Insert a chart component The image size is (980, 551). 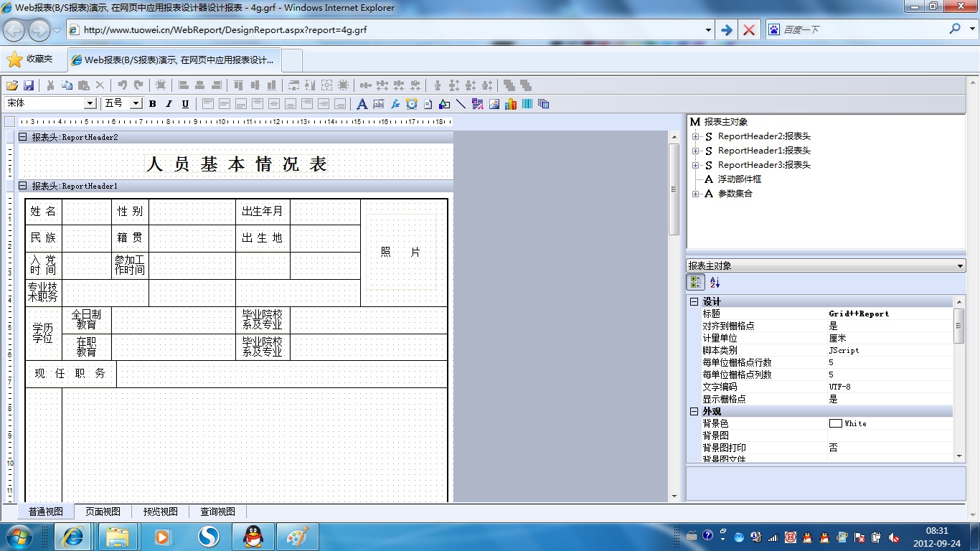[511, 104]
